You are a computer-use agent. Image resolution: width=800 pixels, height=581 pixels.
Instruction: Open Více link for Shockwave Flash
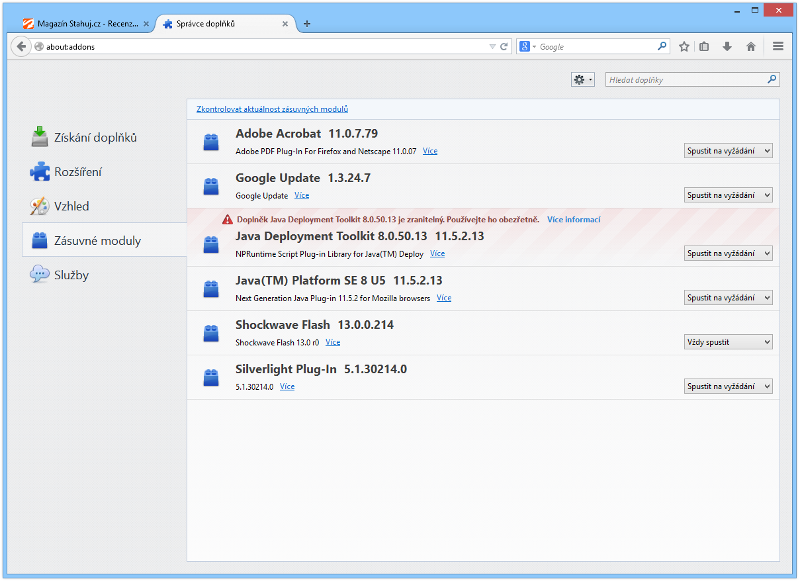coord(333,342)
